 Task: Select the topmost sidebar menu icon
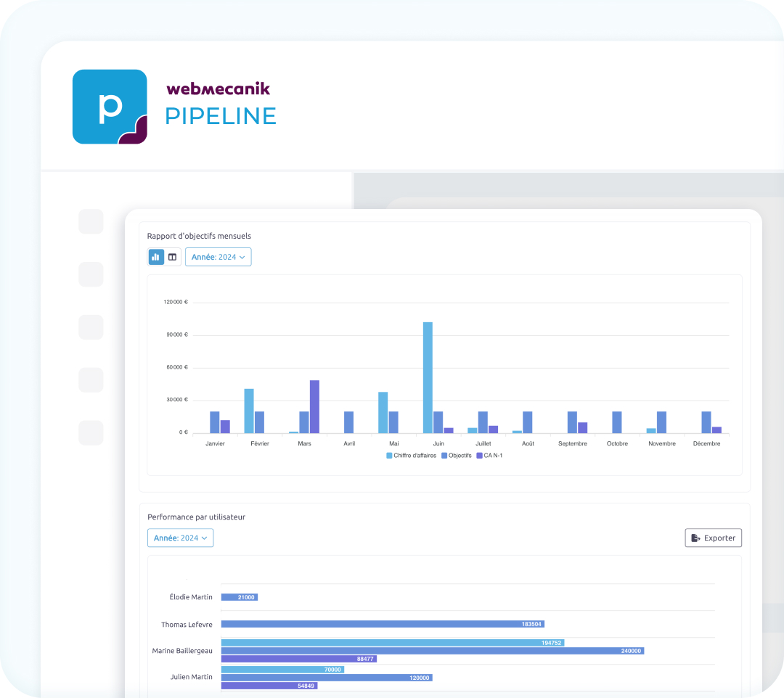coord(91,221)
